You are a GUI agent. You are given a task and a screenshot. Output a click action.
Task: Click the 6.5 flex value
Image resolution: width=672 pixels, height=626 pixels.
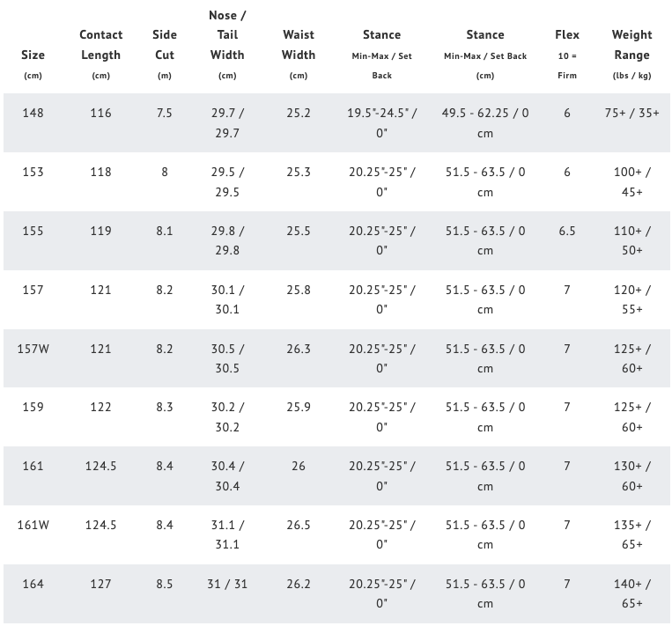(567, 231)
